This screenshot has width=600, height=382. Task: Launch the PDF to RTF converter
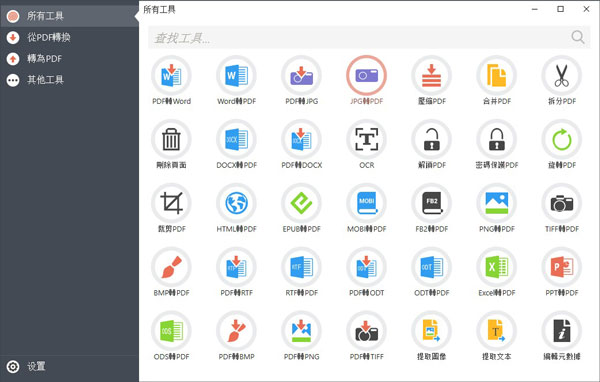click(236, 267)
